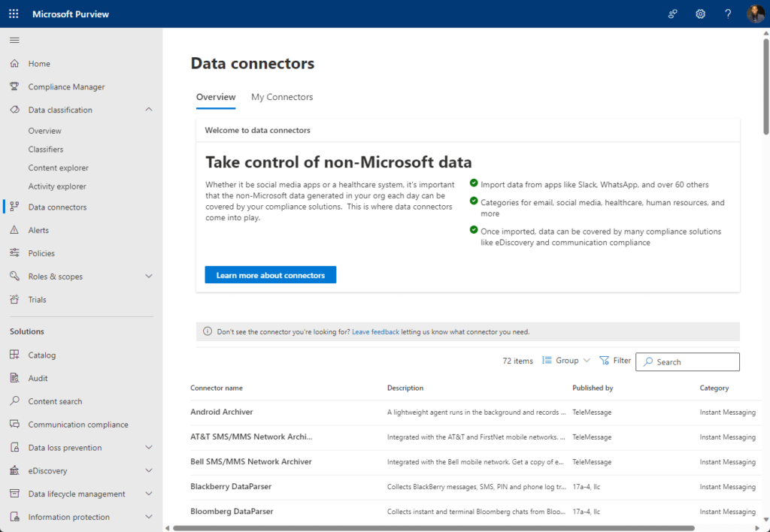Viewport: 770px width, 532px height.
Task: Open the Bell SMS/MMS Network Archiver connector
Action: 251,461
